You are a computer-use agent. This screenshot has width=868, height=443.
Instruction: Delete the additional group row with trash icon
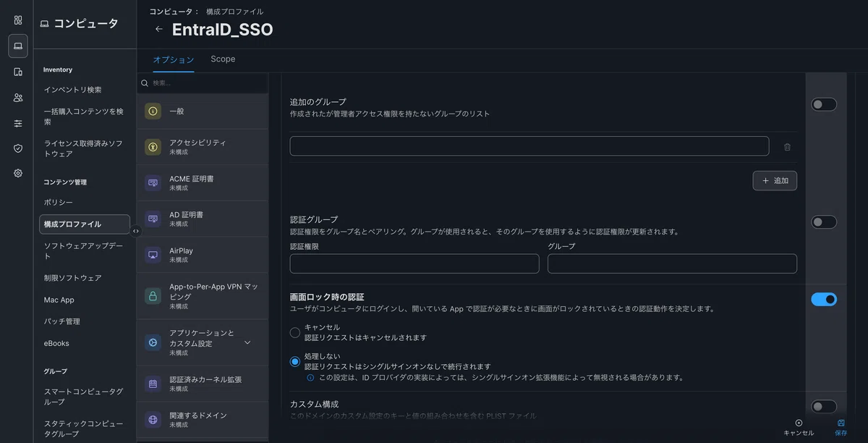point(787,147)
